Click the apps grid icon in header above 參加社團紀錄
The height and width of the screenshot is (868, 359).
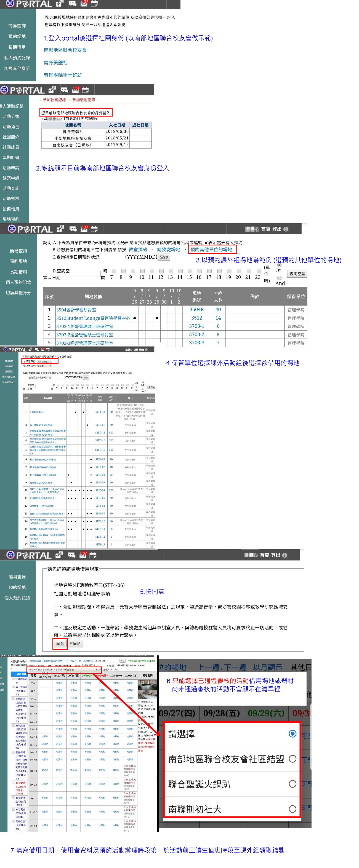52,90
